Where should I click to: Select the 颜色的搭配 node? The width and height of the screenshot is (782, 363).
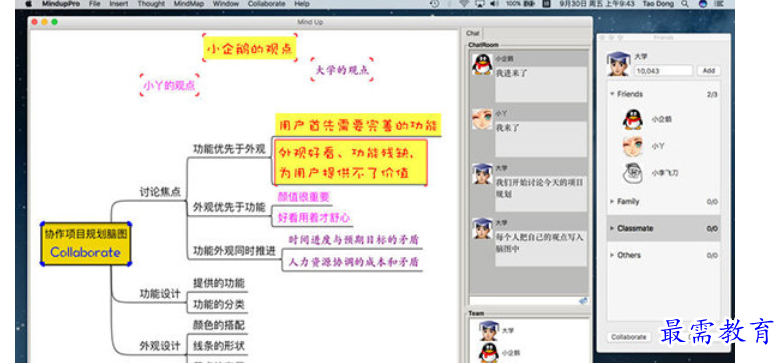coord(219,325)
